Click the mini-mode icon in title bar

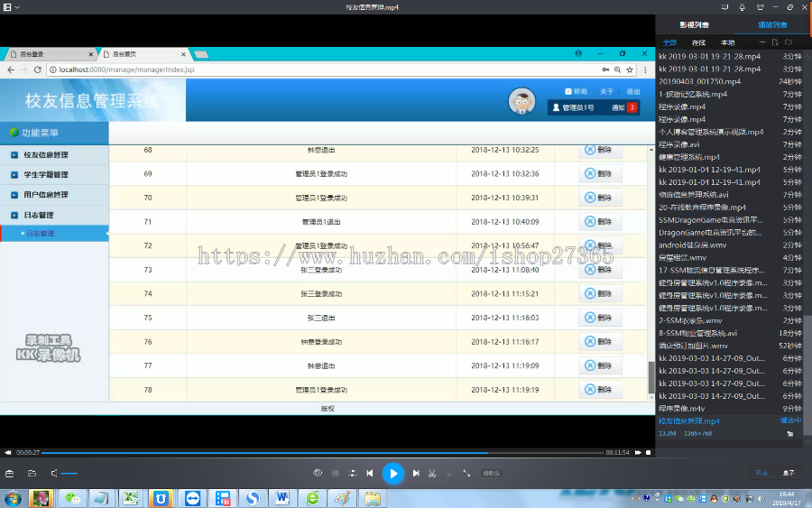coord(724,7)
